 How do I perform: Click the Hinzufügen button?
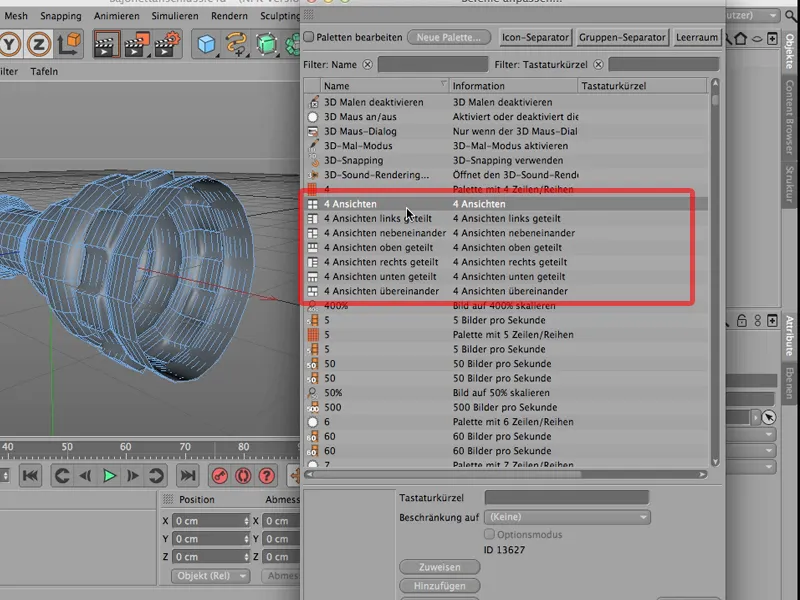[439, 586]
